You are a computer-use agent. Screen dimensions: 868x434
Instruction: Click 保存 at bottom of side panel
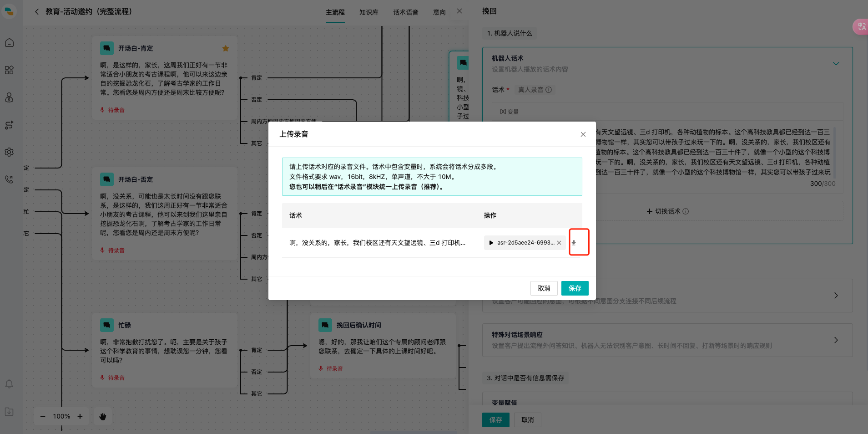496,420
